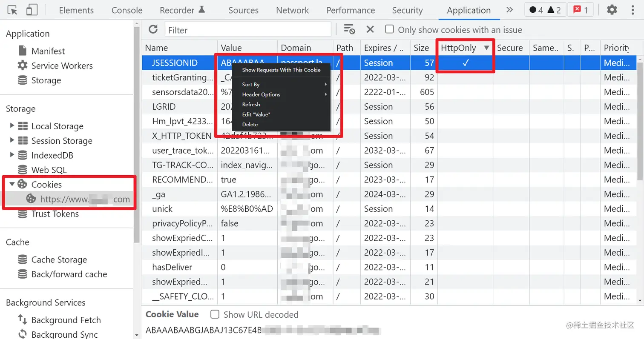This screenshot has height=339, width=644.
Task: Open Background Sync service
Action: [64, 334]
